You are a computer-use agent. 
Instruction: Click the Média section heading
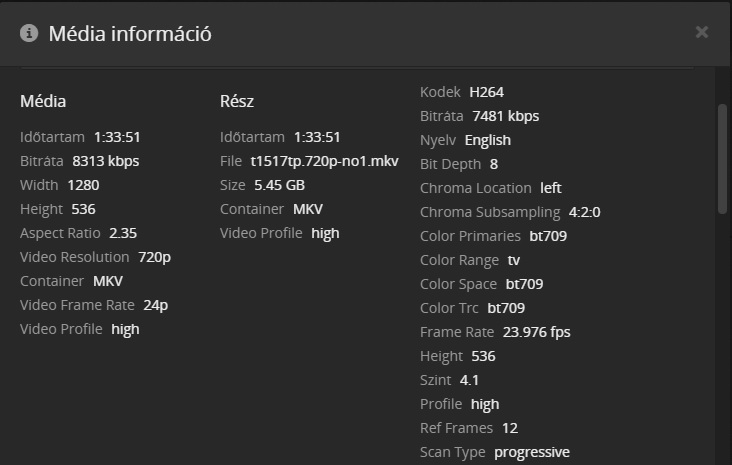(x=43, y=100)
